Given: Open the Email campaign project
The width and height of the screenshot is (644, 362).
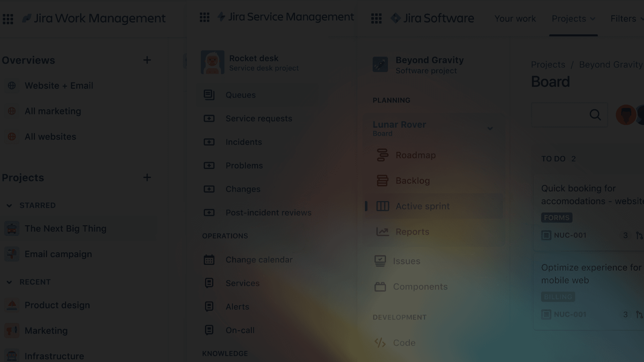Looking at the screenshot, I should (x=58, y=254).
